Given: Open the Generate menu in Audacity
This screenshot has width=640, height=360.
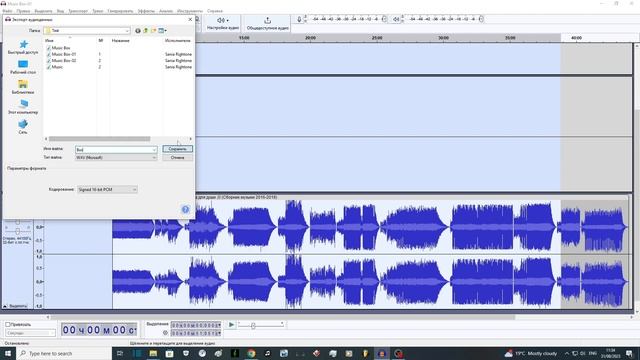Looking at the screenshot, I should tap(120, 11).
